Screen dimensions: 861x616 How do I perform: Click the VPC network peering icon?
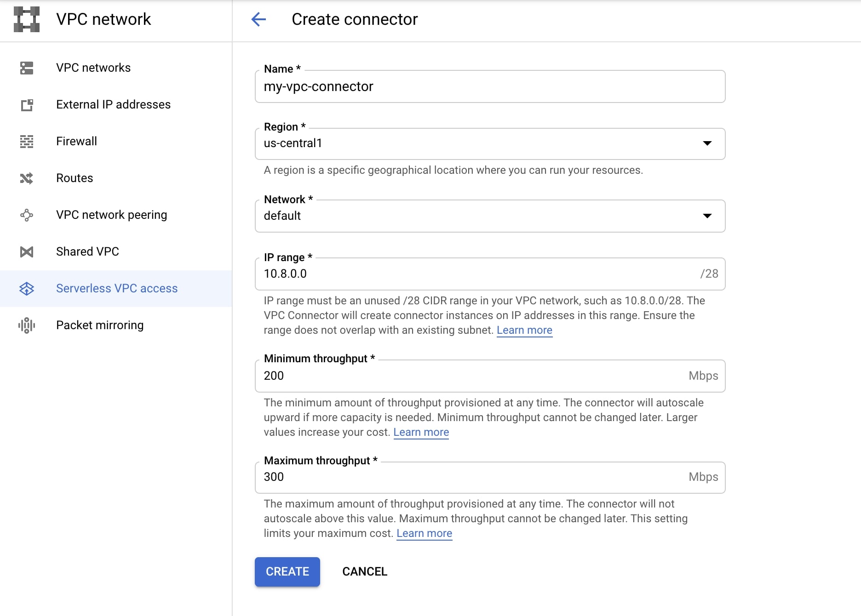click(x=27, y=215)
